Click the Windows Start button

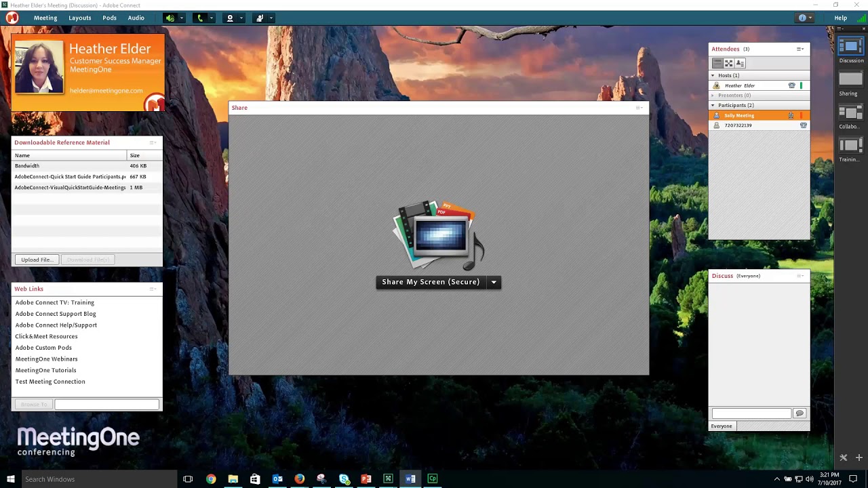click(x=10, y=479)
